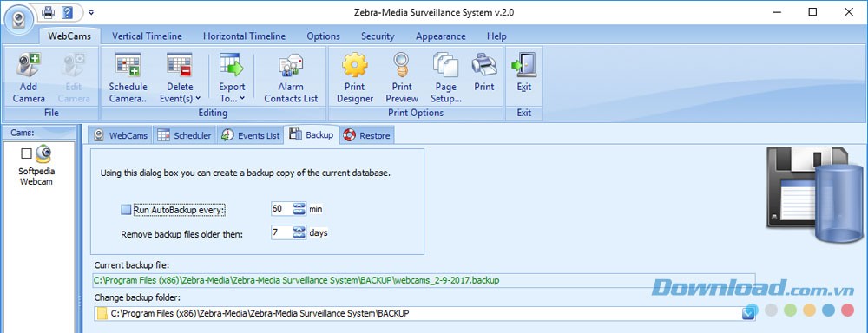Open Page Setup dialog
The width and height of the screenshot is (868, 333).
coord(445,77)
